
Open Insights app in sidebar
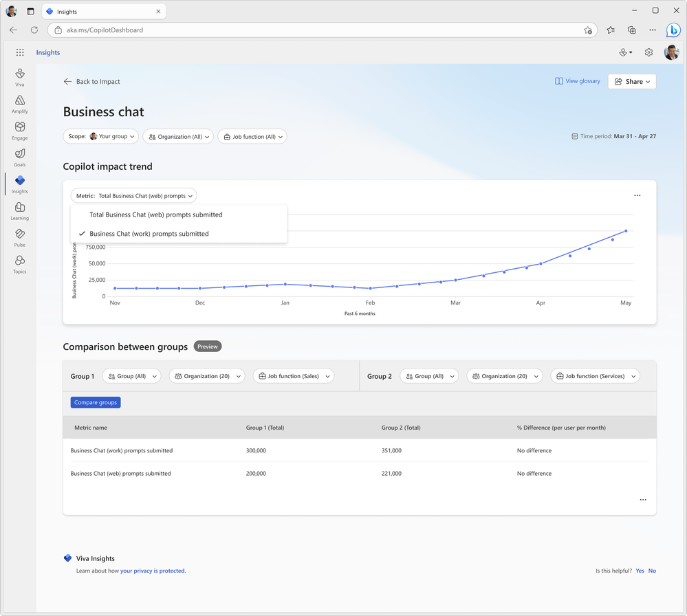click(20, 184)
